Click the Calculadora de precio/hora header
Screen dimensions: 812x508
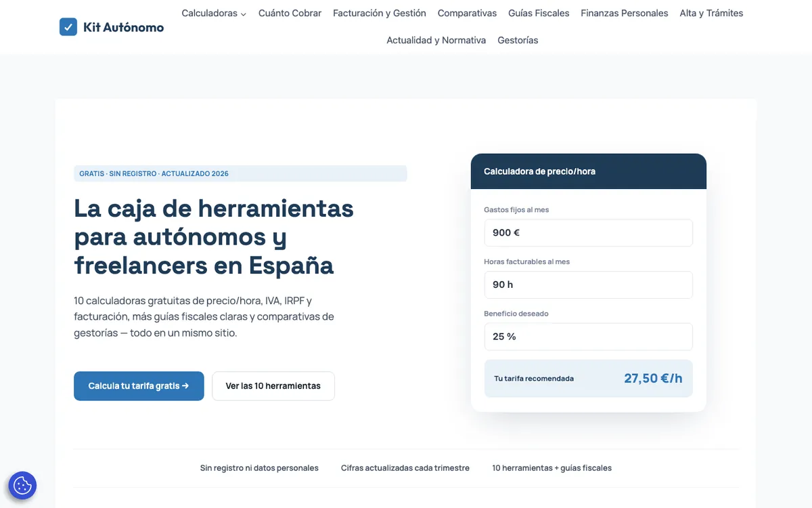tap(589, 171)
